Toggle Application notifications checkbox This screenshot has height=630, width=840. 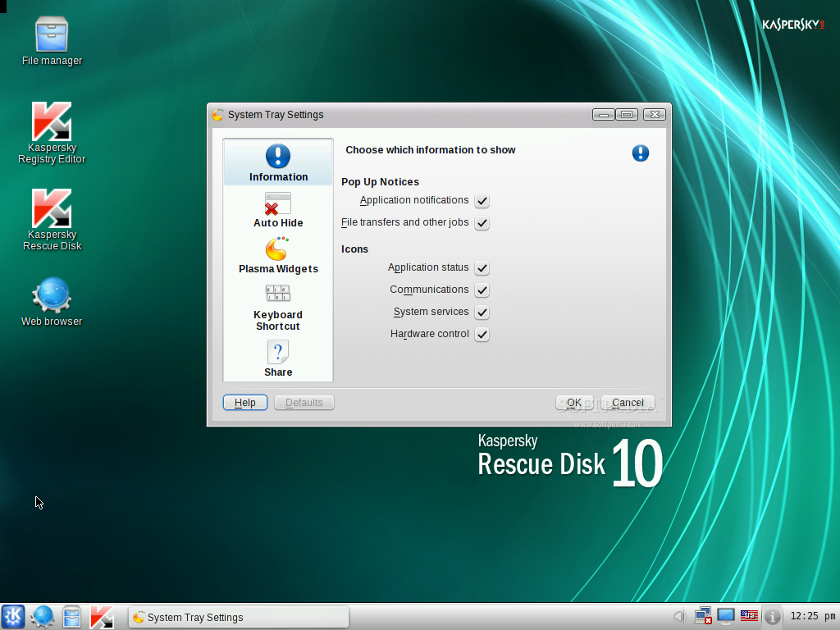tap(482, 201)
